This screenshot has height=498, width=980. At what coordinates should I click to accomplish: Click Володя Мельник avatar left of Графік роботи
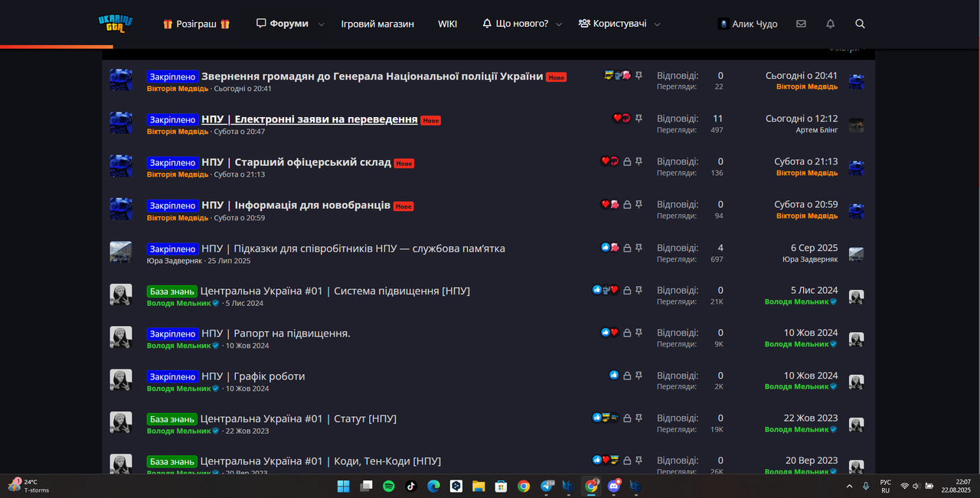(121, 380)
